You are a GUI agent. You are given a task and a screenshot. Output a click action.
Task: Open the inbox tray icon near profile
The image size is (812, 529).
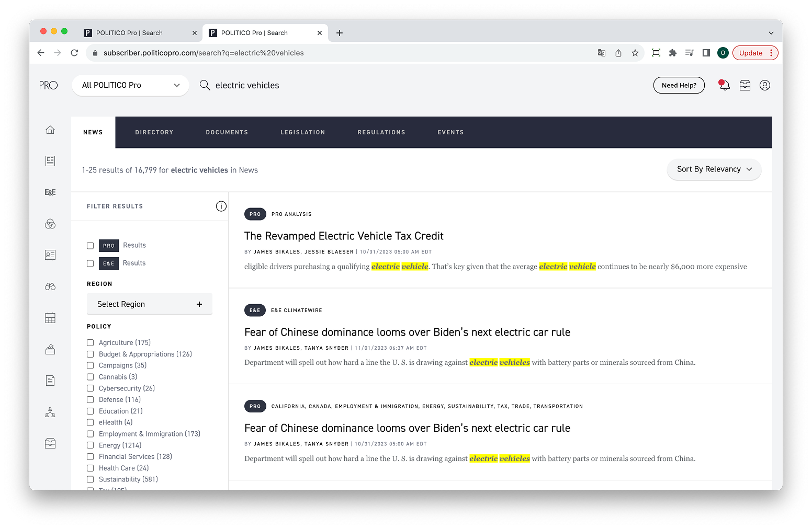pyautogui.click(x=745, y=85)
